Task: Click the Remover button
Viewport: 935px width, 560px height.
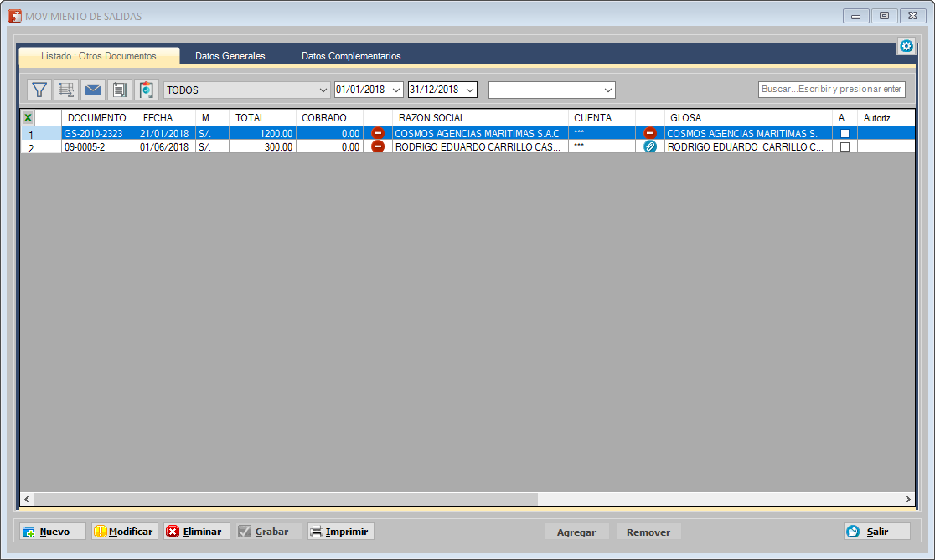Action: pyautogui.click(x=648, y=532)
